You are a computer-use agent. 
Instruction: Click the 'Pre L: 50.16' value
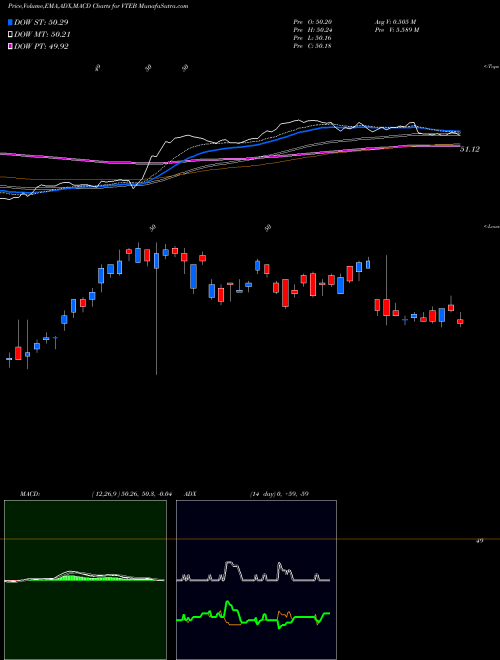tap(313, 38)
